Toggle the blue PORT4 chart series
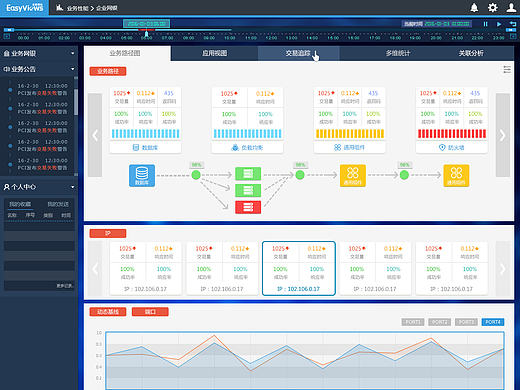The image size is (520, 390). click(493, 322)
